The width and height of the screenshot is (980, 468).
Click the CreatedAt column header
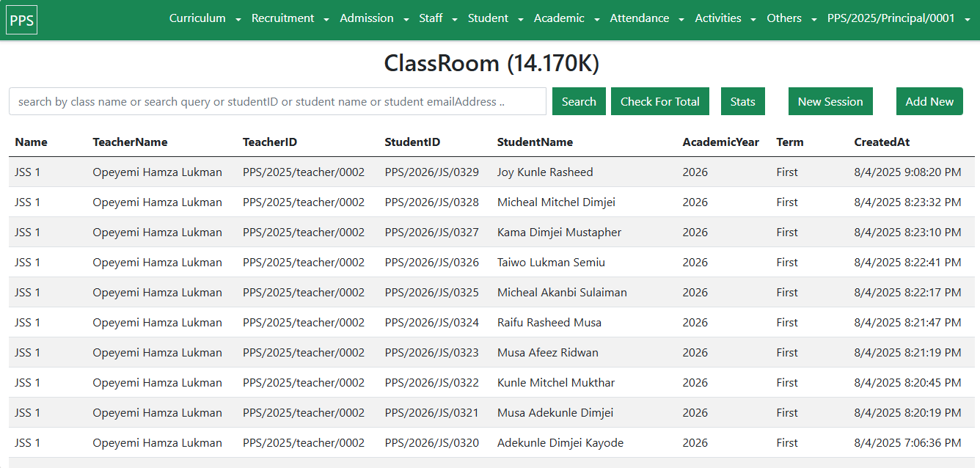point(882,142)
